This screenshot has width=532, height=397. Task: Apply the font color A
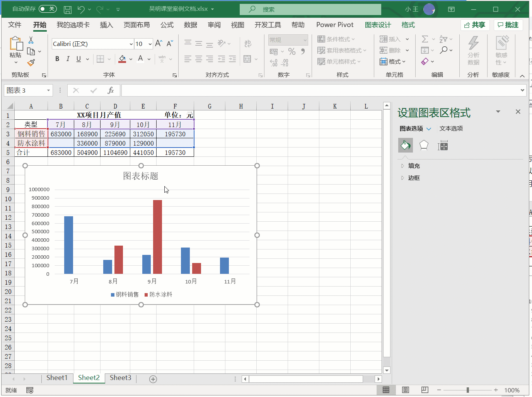pos(140,59)
